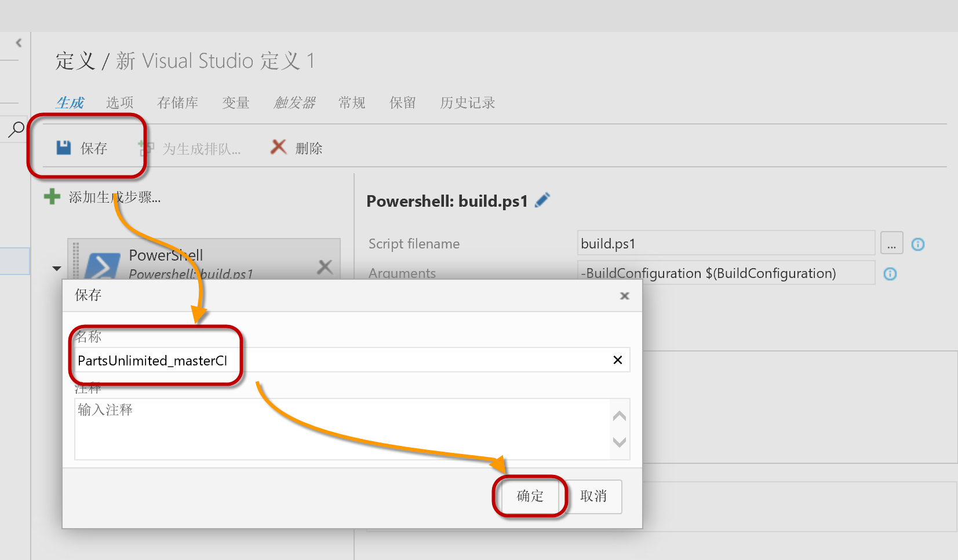Open the 触发器 tab
Viewport: 958px width, 560px height.
294,103
